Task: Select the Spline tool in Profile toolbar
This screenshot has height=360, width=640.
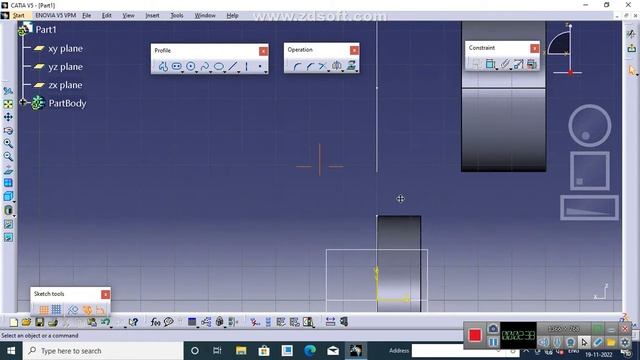Action: point(204,66)
